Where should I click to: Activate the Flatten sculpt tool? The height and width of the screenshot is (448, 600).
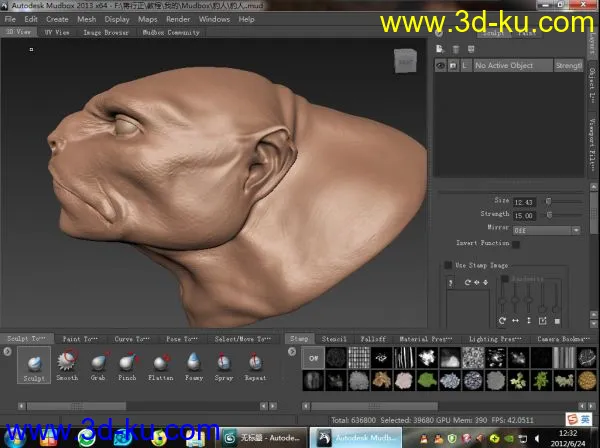(159, 364)
